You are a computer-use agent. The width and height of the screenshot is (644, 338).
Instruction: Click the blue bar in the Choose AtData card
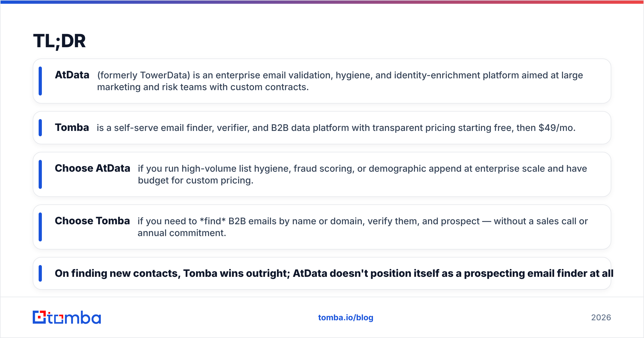pos(40,174)
